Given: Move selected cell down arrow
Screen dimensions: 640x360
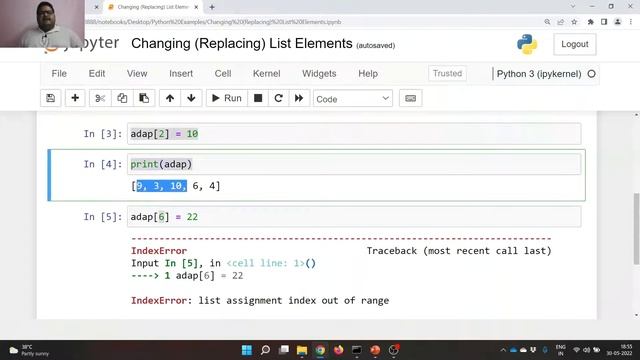Looking at the screenshot, I should click(x=191, y=98).
